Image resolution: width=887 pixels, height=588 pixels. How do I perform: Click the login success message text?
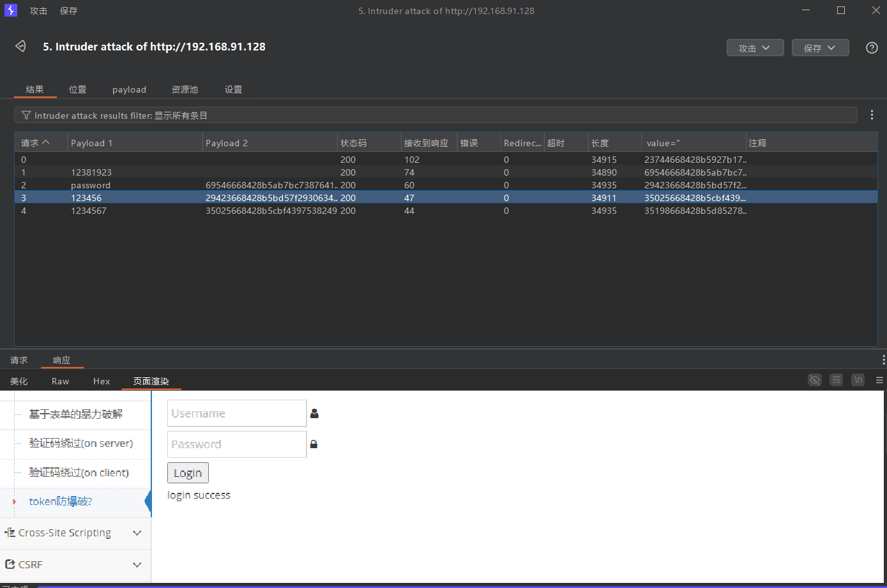199,495
